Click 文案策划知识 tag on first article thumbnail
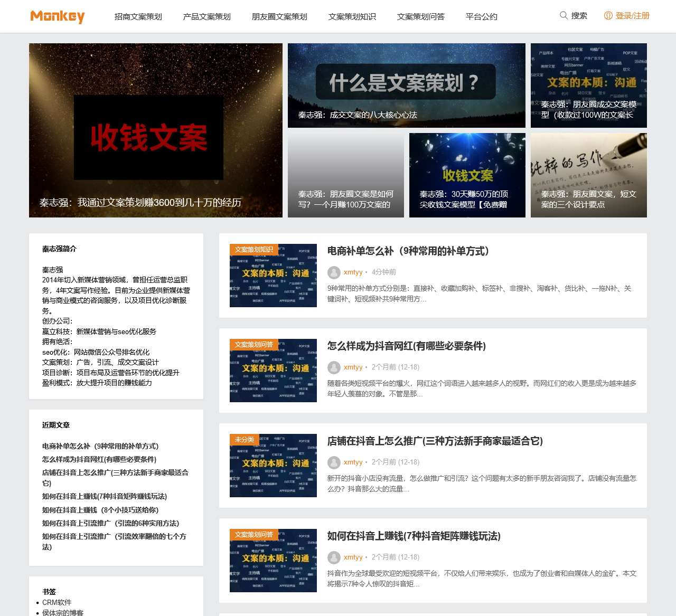 [254, 250]
